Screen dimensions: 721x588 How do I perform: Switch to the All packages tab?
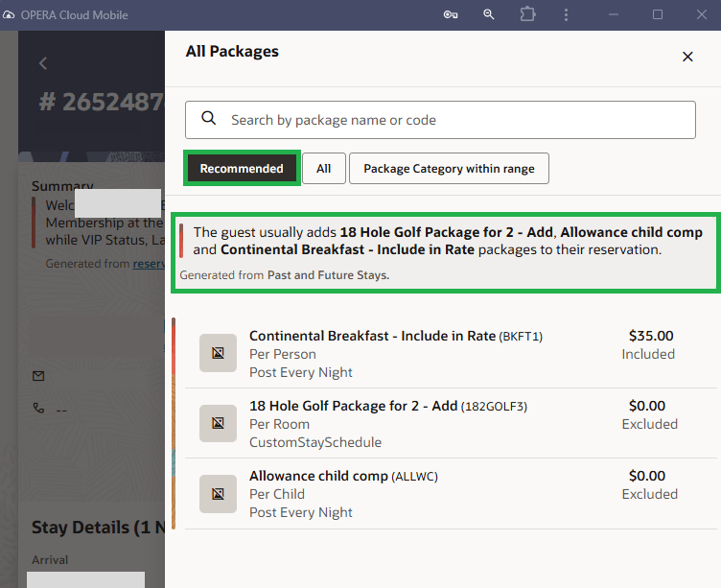(x=324, y=169)
